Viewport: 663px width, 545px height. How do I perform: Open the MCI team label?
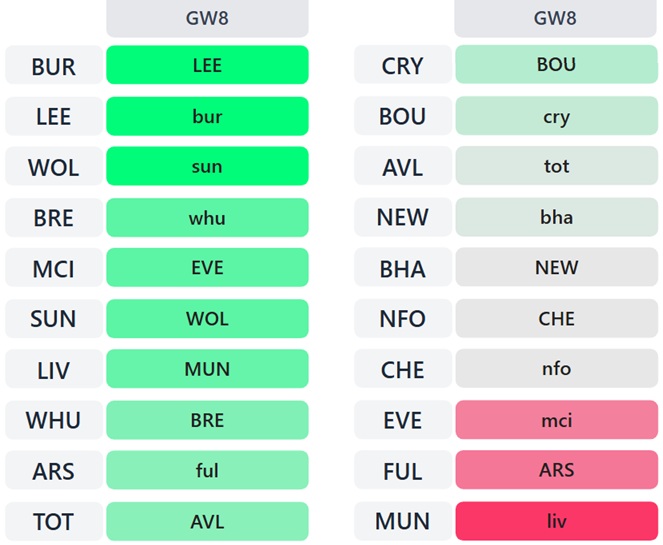[x=53, y=269]
